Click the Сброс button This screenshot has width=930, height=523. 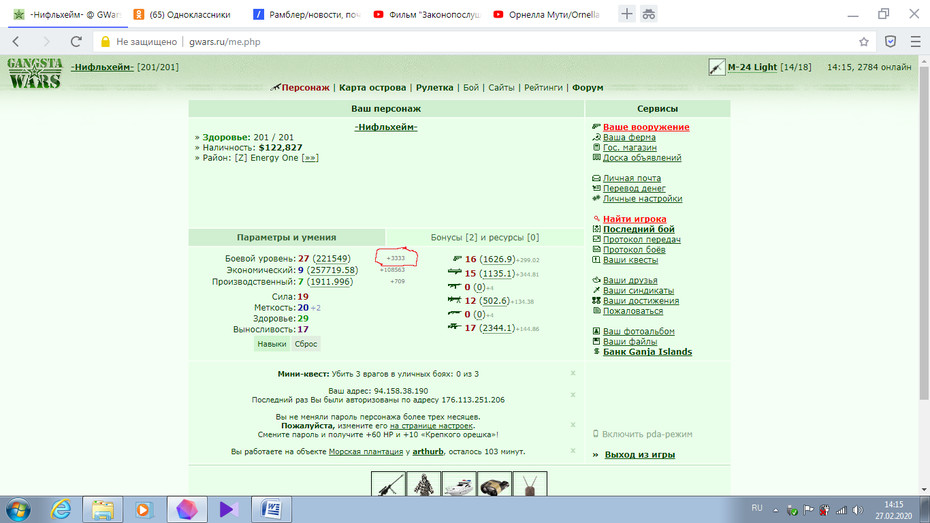tap(306, 344)
